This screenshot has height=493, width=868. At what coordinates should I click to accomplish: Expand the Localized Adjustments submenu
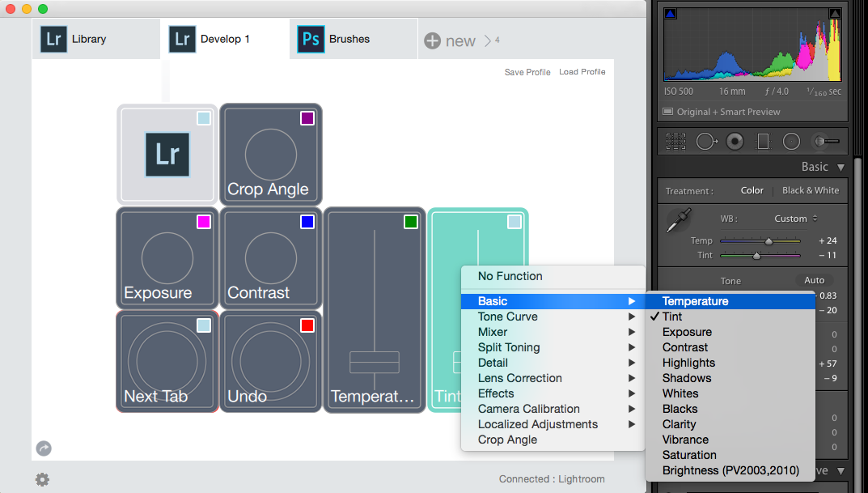pyautogui.click(x=553, y=424)
